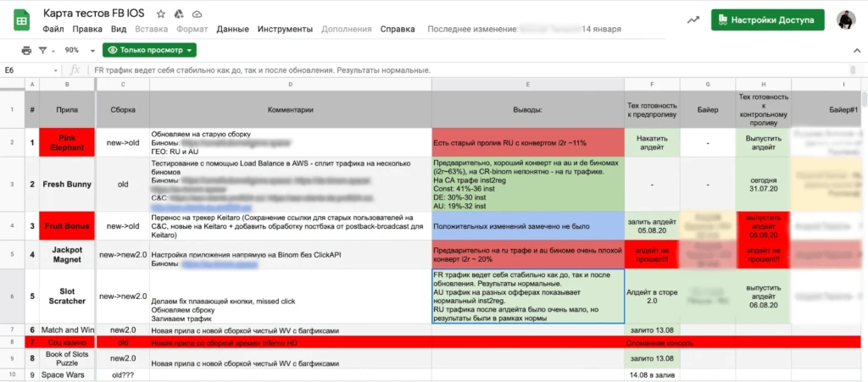
Task: Select the Pink Elephant cell
Action: (67, 142)
